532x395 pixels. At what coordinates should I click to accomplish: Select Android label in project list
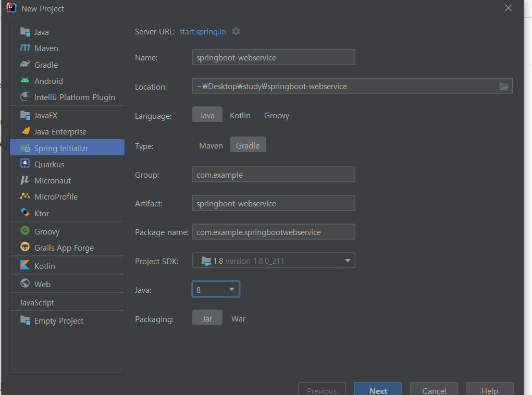tap(48, 81)
